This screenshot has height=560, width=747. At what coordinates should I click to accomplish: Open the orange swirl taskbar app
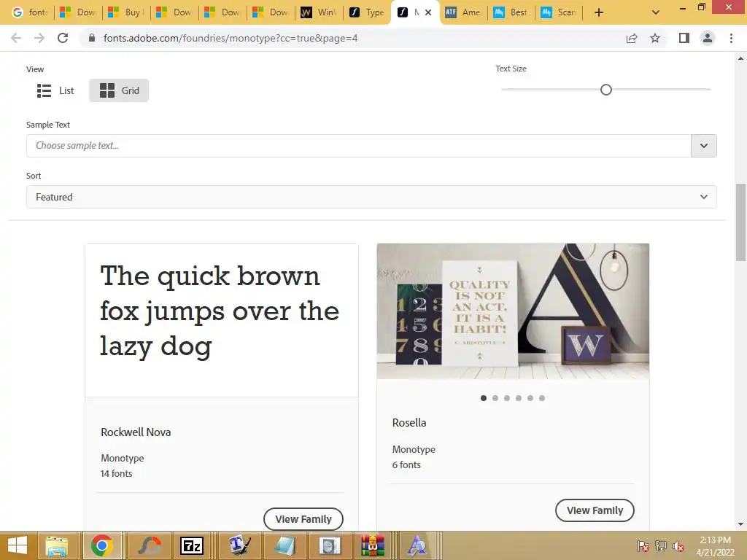[149, 545]
